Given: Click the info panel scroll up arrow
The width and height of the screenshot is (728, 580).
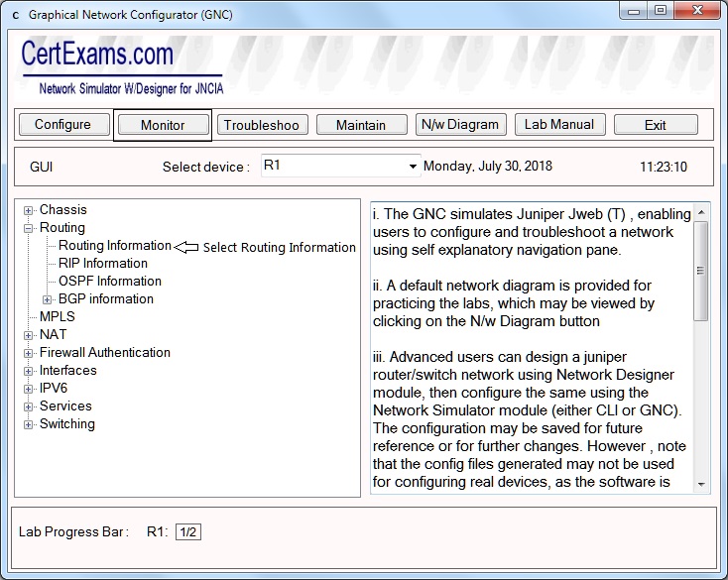Looking at the screenshot, I should point(701,212).
